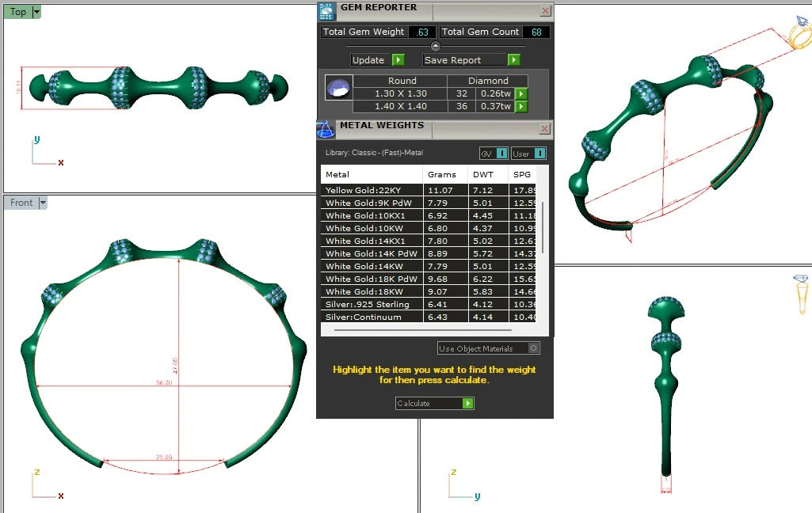Toggle the User library switch
This screenshot has width=812, height=513.
[x=539, y=154]
